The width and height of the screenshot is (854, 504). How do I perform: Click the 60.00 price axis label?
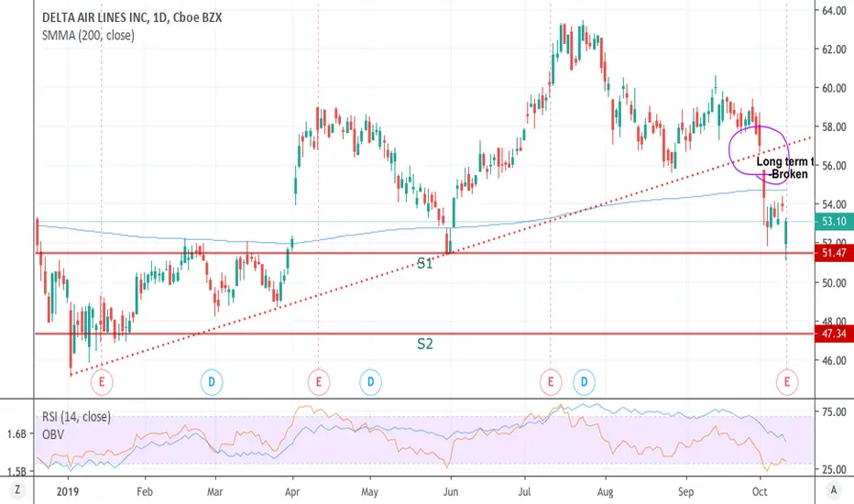834,88
